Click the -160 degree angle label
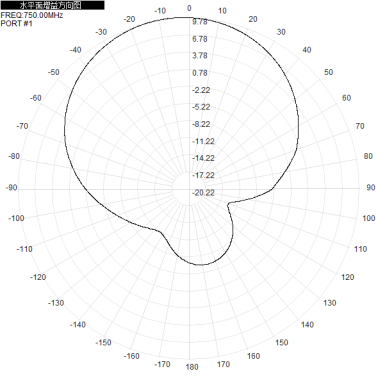The height and width of the screenshot is (378, 378). 132,356
